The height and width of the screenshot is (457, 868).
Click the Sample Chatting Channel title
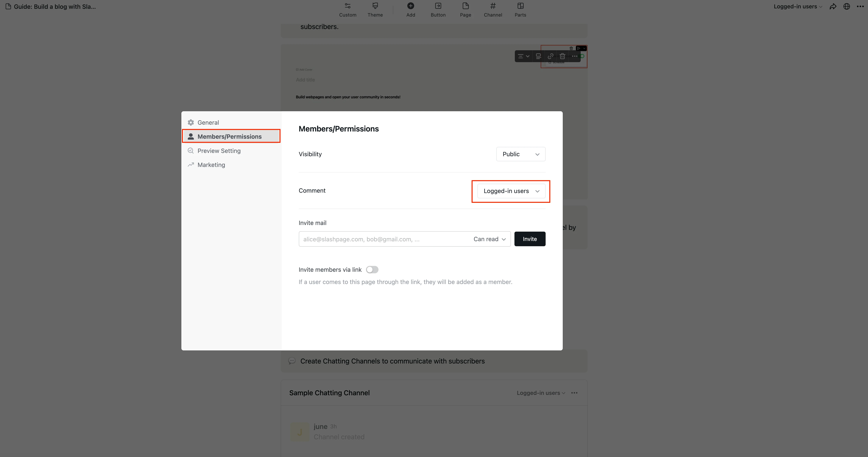click(x=329, y=393)
